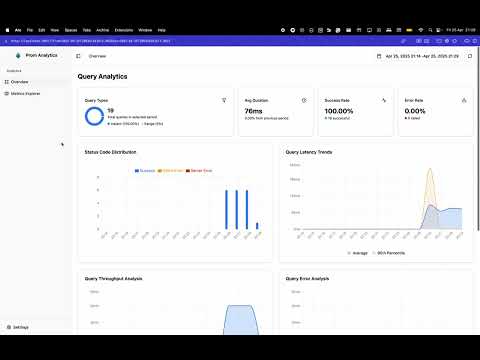
Task: Click the filter icon on Query Types card
Action: tap(224, 100)
